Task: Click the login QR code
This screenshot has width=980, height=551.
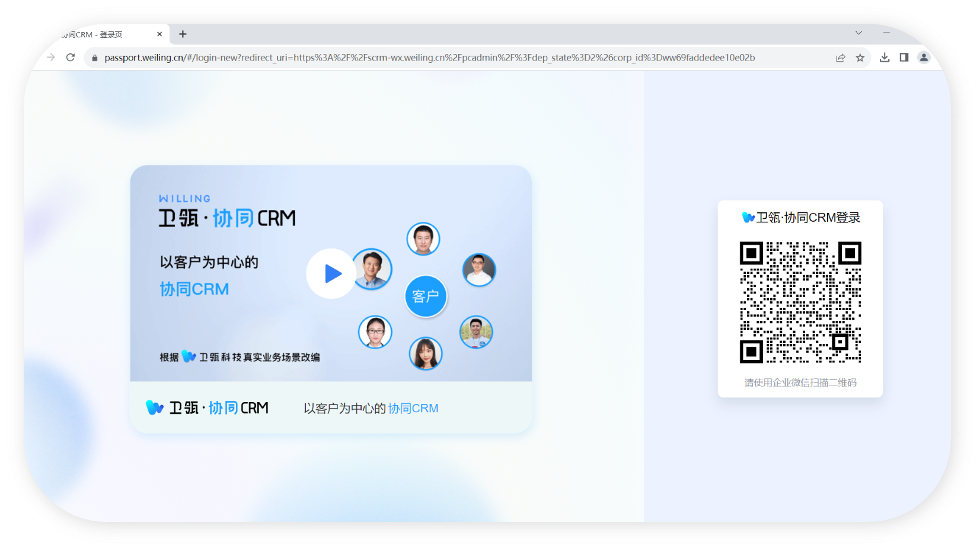Action: click(x=800, y=302)
